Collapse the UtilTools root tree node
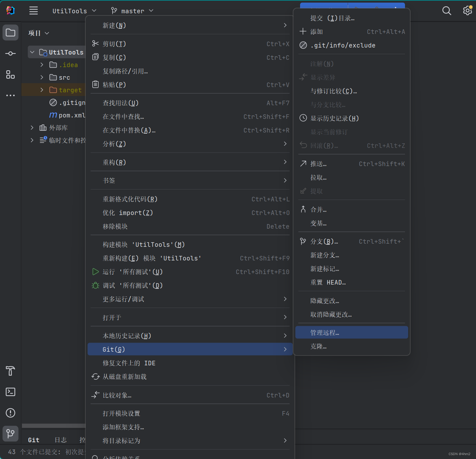 32,52
